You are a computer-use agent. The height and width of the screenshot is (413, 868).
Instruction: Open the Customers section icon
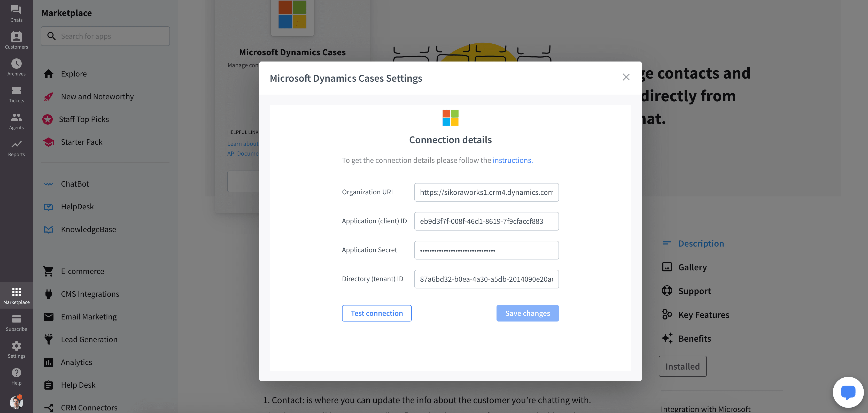coord(16,36)
